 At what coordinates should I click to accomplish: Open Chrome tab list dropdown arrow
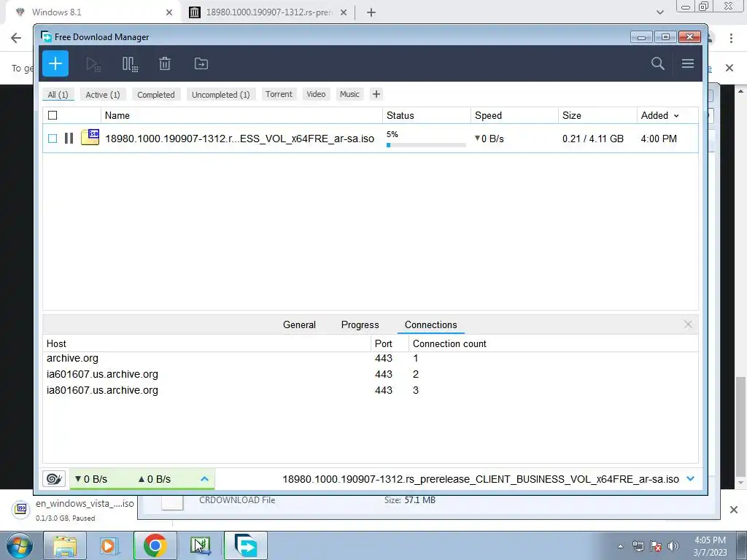659,12
